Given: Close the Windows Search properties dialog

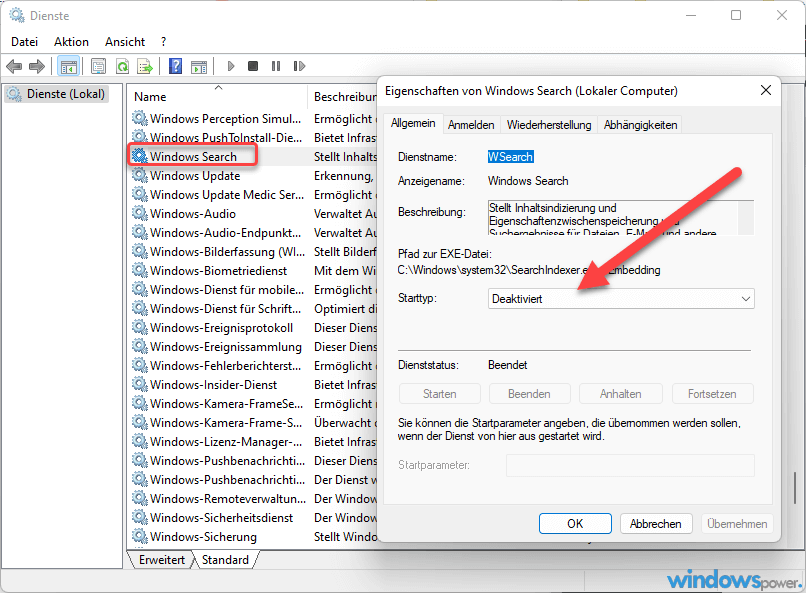Looking at the screenshot, I should [766, 90].
